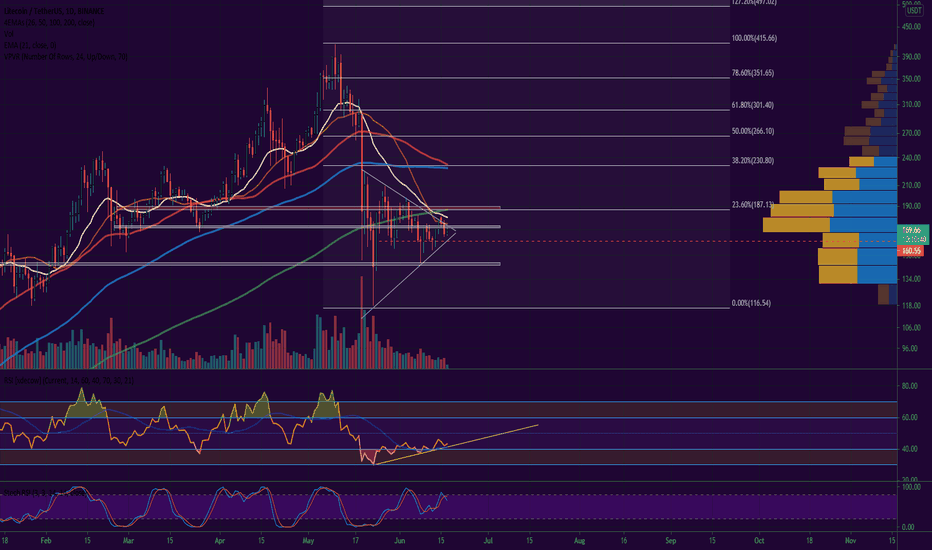Click the Aug label on time axis

point(580,541)
